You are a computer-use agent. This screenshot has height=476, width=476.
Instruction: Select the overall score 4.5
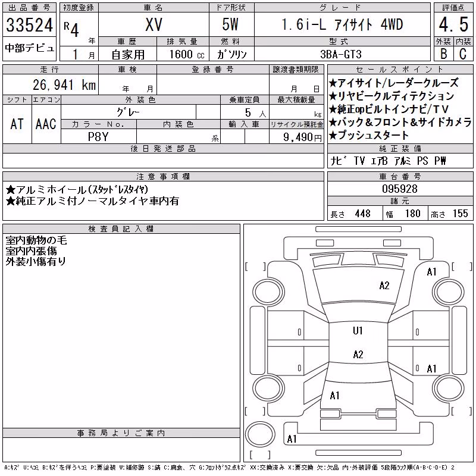point(453,24)
